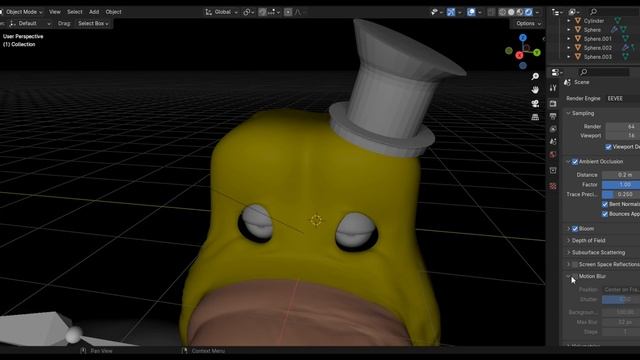Click the Render samples field
Image resolution: width=640 pixels, height=360 pixels.
coord(623,127)
